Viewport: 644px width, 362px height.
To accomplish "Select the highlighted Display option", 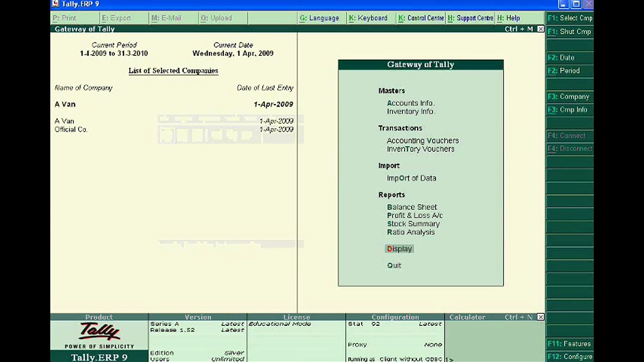I will [399, 249].
